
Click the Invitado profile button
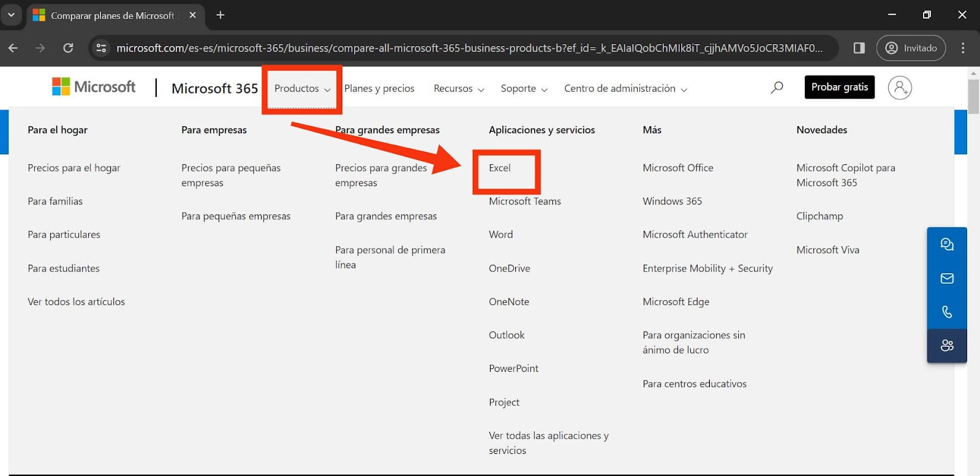911,48
